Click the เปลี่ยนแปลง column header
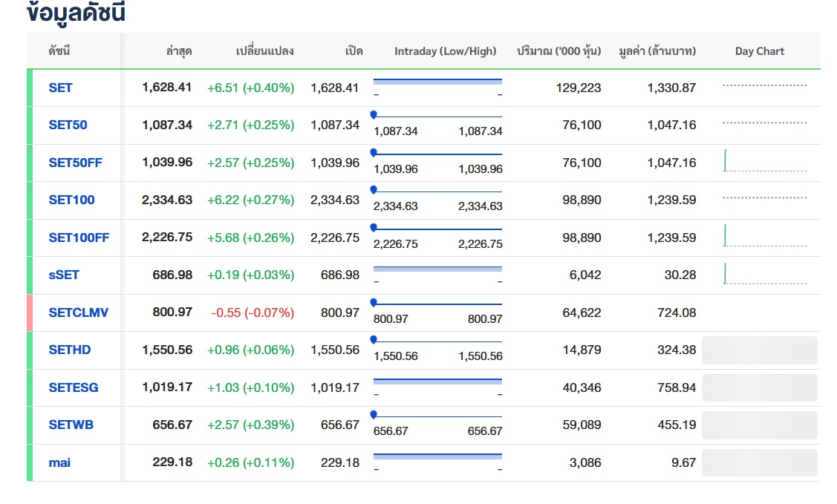 click(264, 51)
